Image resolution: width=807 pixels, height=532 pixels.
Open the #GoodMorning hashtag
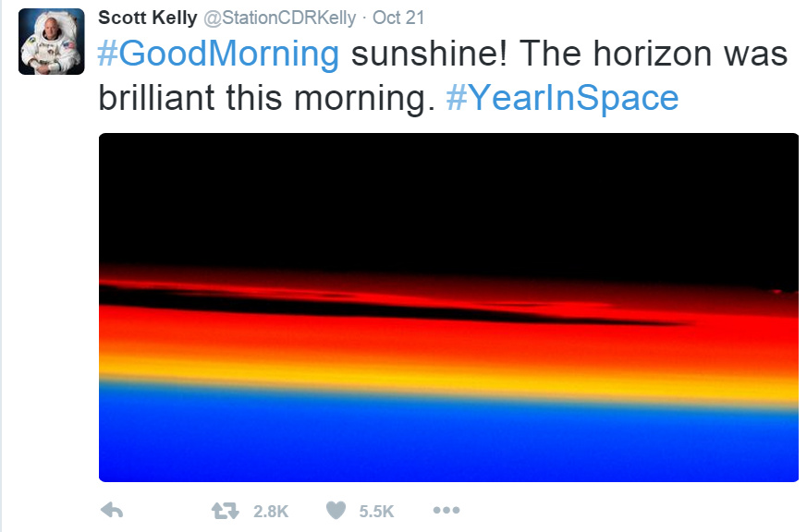pyautogui.click(x=218, y=54)
